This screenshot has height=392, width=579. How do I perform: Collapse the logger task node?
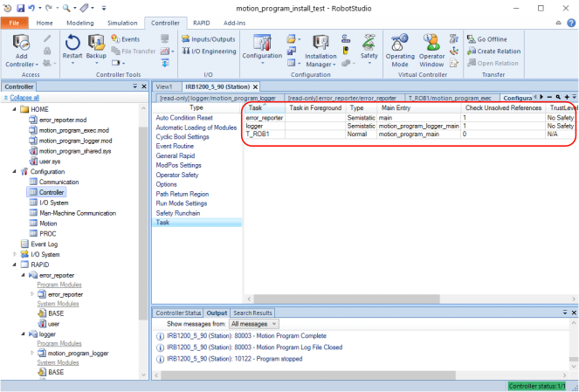24,334
